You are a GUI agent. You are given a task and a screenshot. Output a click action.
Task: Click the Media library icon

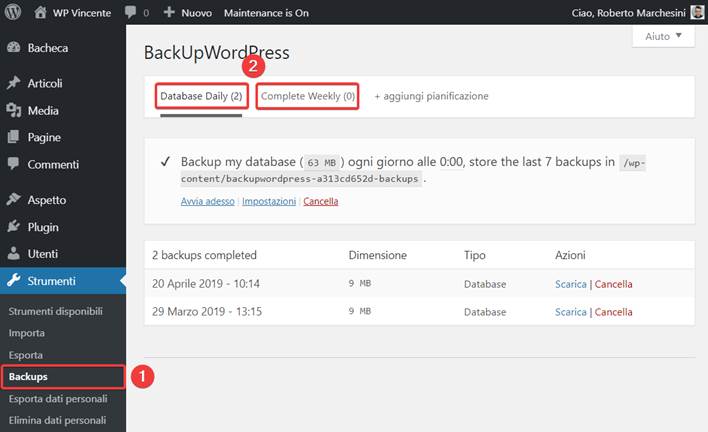(14, 110)
